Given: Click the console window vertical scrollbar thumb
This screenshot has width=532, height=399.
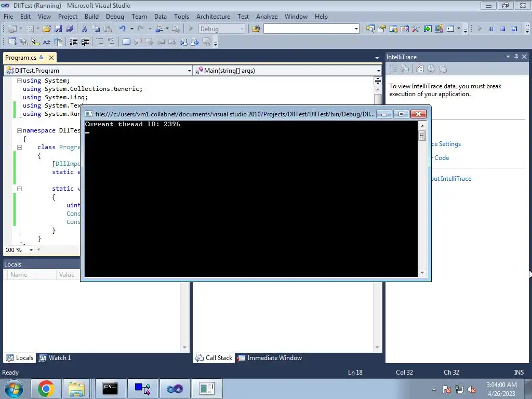Looking at the screenshot, I should (422, 136).
